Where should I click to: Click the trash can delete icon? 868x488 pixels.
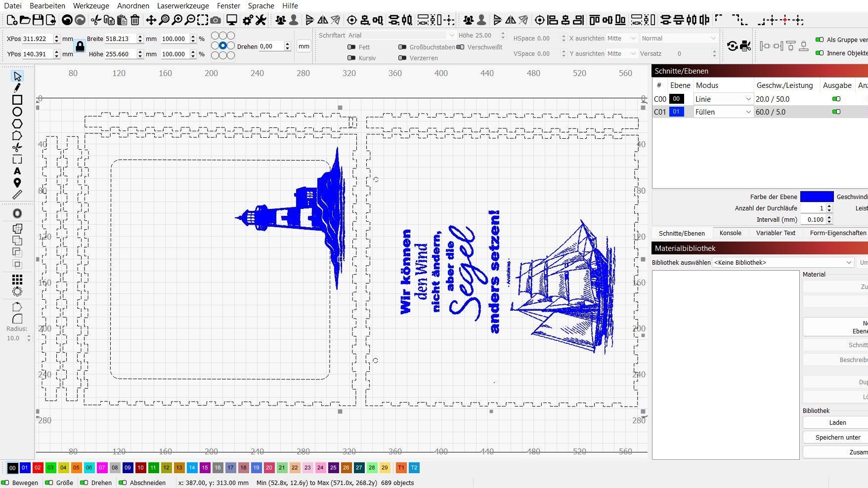135,20
